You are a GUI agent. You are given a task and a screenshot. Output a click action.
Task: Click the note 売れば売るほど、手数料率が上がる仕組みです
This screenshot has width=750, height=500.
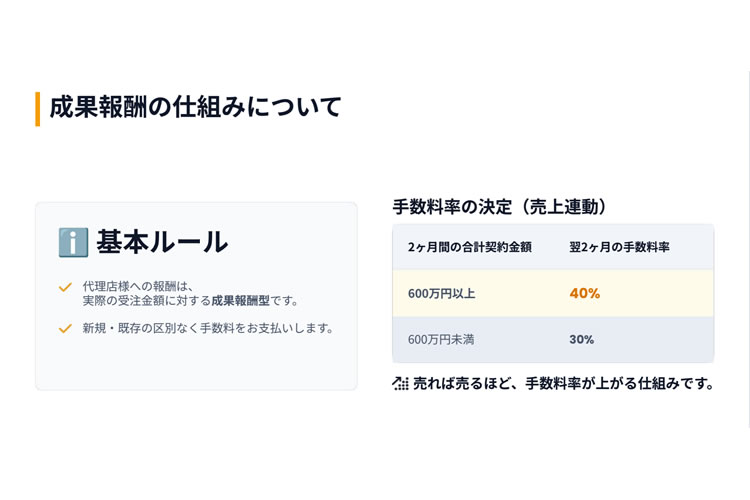pos(563,383)
